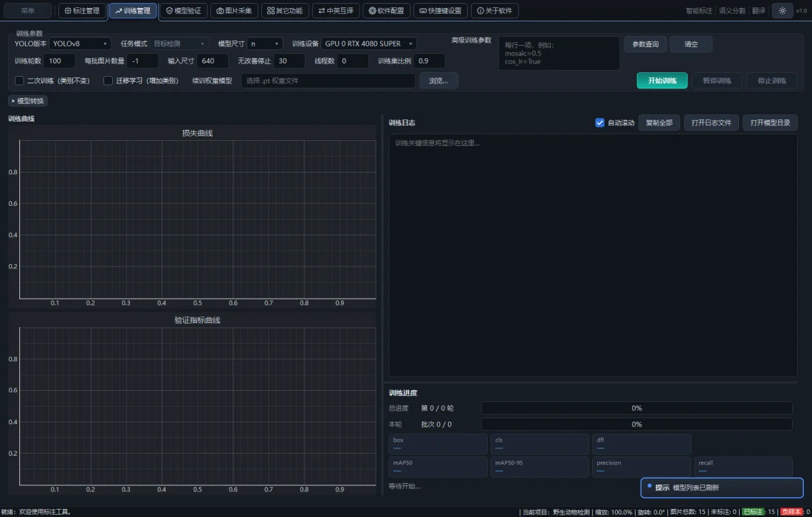This screenshot has width=812, height=517.
Task: Open the 其它功能 grid icon tab
Action: point(285,10)
